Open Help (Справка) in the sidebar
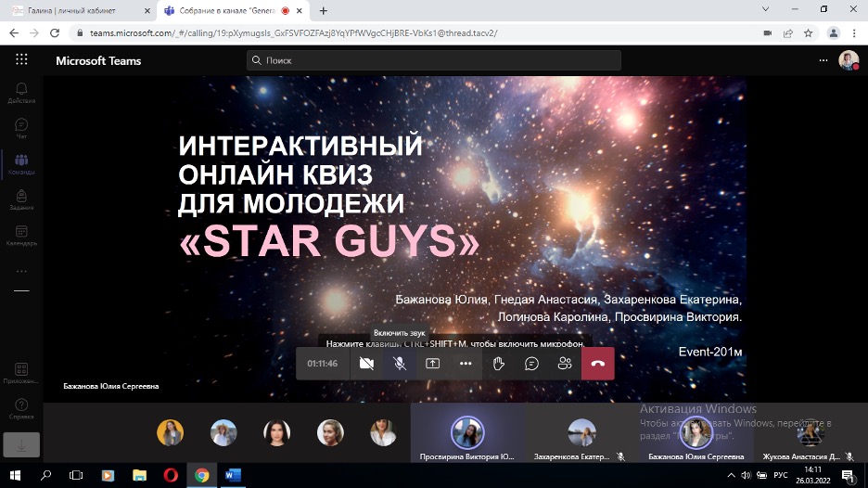Screen dimensions: 868x488 click(21, 409)
